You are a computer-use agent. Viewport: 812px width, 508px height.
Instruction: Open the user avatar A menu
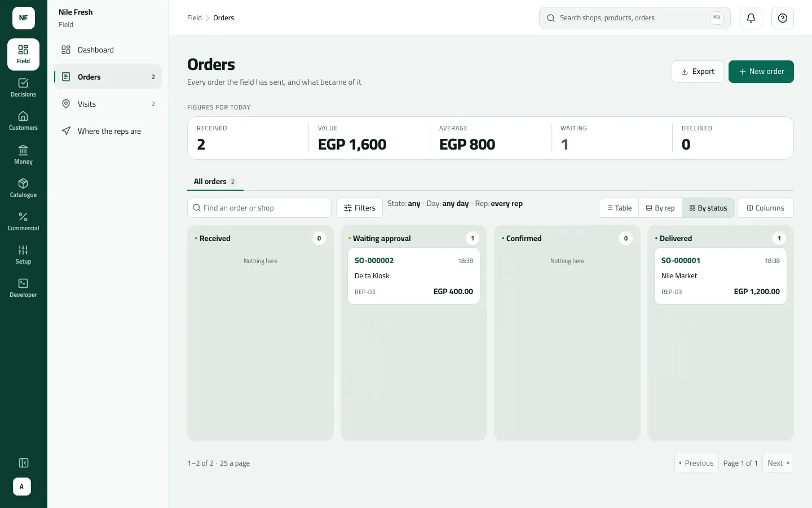coord(22,487)
